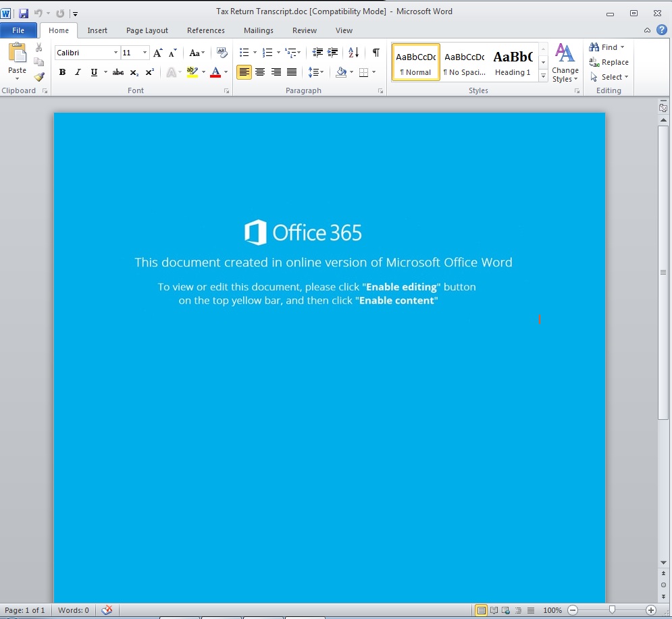Click Replace button
The image size is (672, 619).
click(609, 62)
